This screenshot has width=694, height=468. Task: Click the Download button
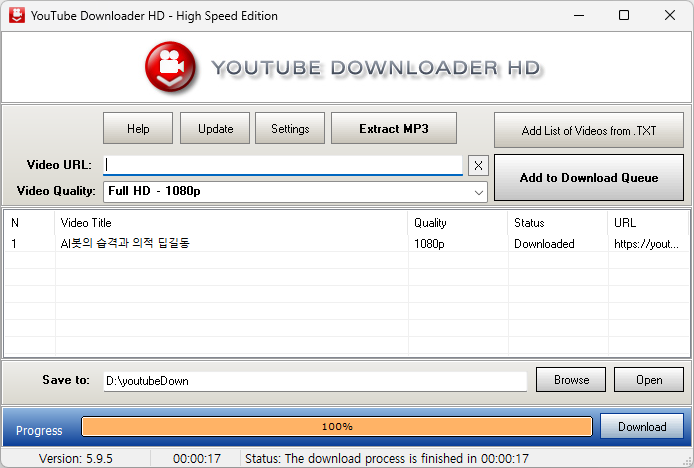click(x=642, y=426)
